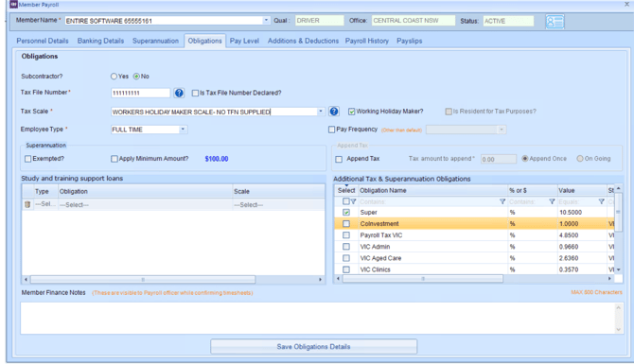The height and width of the screenshot is (364, 634).
Task: Switch to Additions & Deductions tab
Action: pyautogui.click(x=303, y=41)
